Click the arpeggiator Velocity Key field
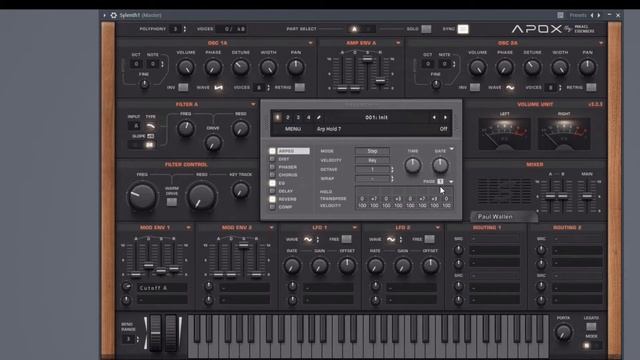 click(x=372, y=160)
